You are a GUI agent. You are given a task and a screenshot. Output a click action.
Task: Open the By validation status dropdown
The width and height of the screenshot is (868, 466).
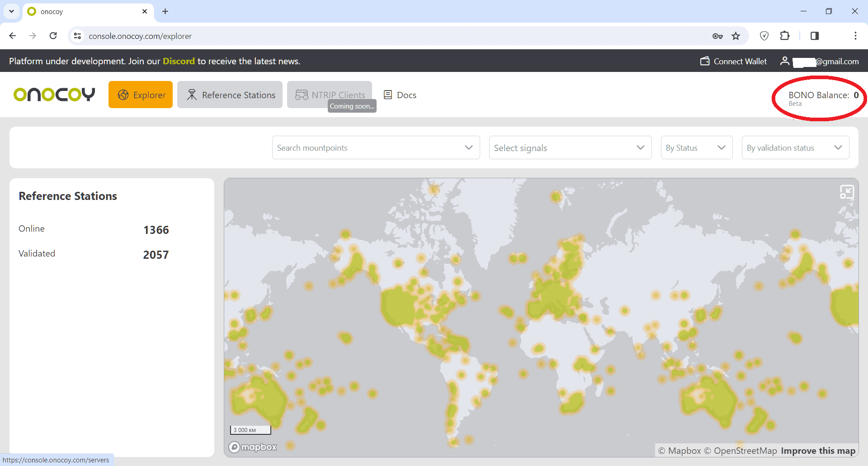795,147
